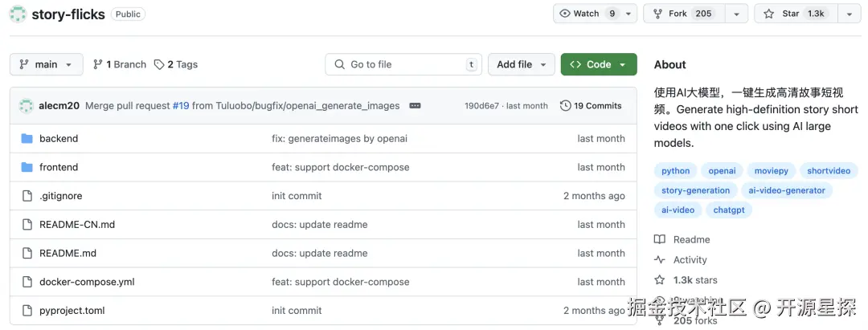868x330 pixels.
Task: Open commit history via clock icon
Action: tap(566, 106)
